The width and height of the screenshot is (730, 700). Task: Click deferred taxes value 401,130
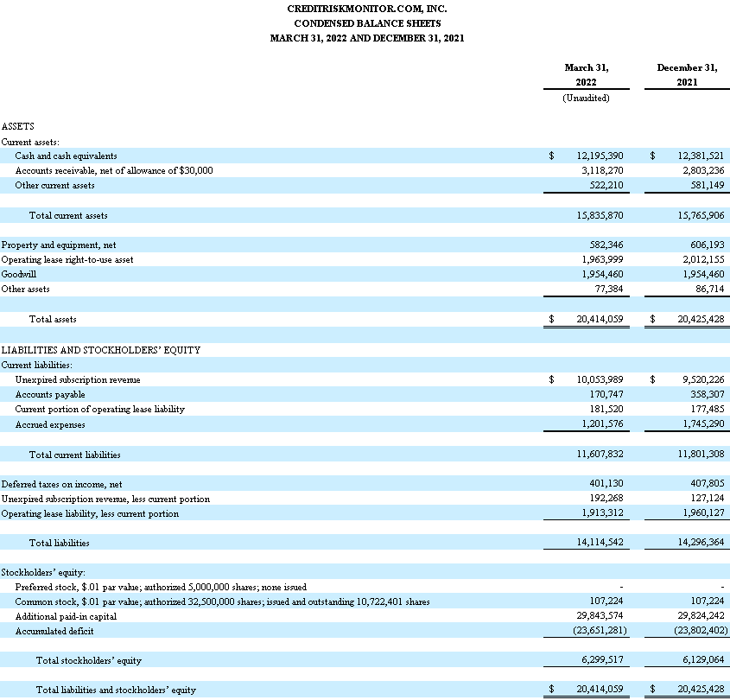(x=606, y=484)
